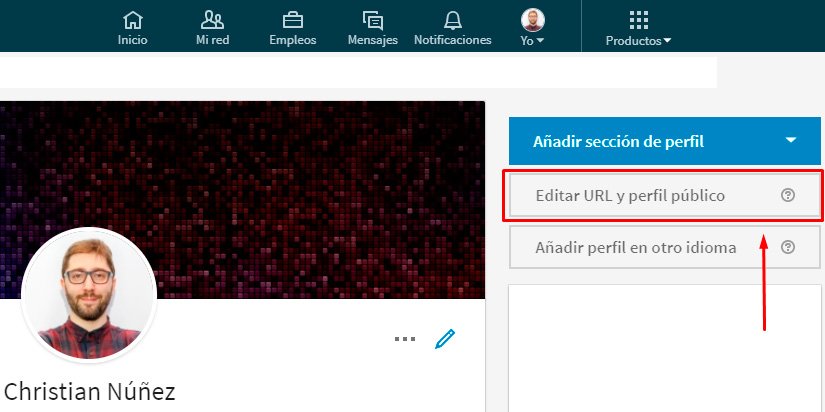Expand the Añadir sección de perfil arrow
825x412 pixels.
[x=791, y=141]
